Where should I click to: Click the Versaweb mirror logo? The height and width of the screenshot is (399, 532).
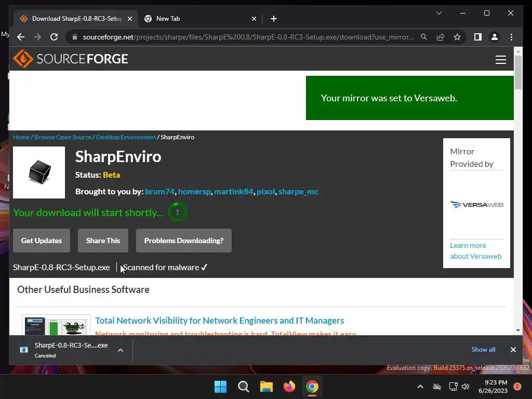[477, 205]
